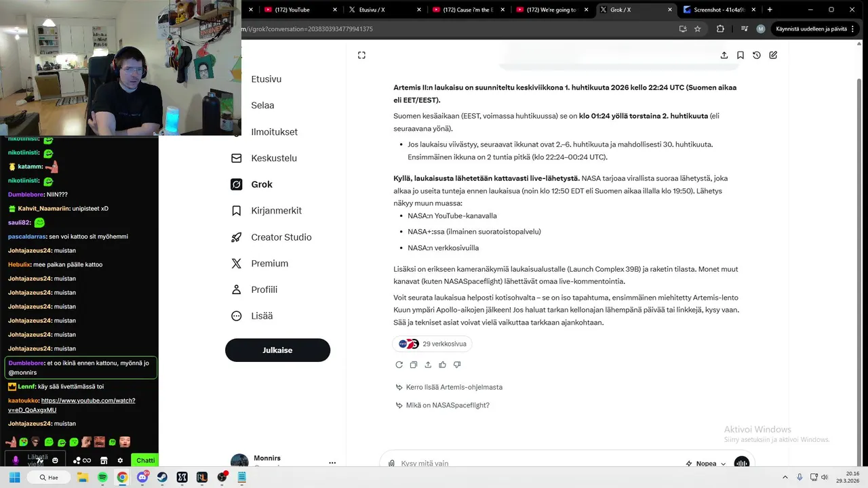Open the Chrome profile avatar
The height and width of the screenshot is (488, 868).
761,29
